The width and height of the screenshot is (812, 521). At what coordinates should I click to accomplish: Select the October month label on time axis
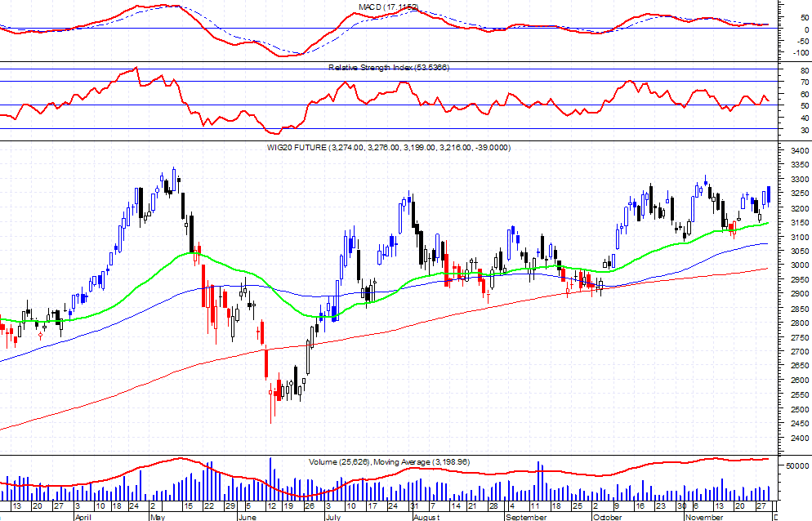608,517
